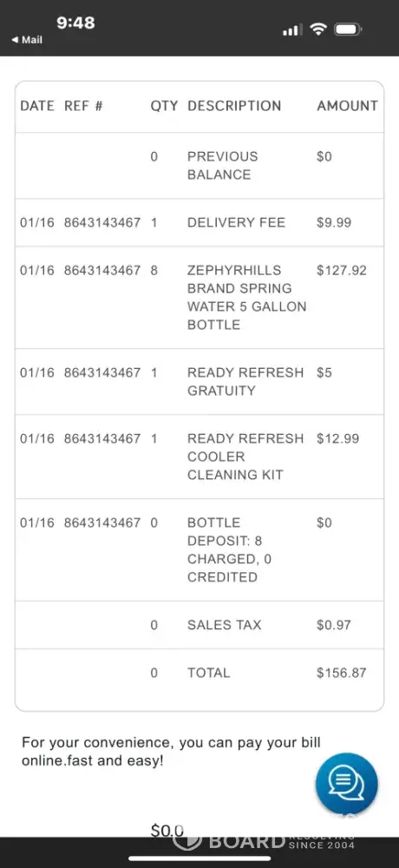Go back to Mail app
399x868 pixels.
click(x=27, y=40)
